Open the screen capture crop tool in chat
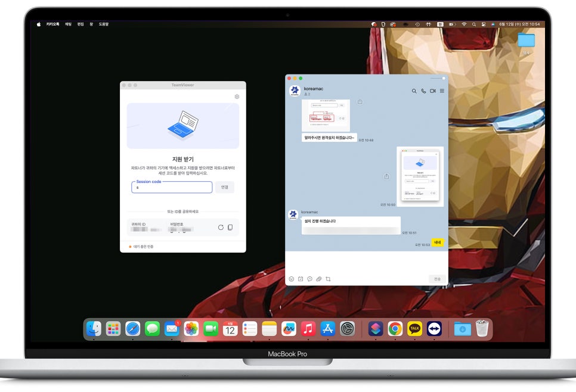 pos(328,279)
